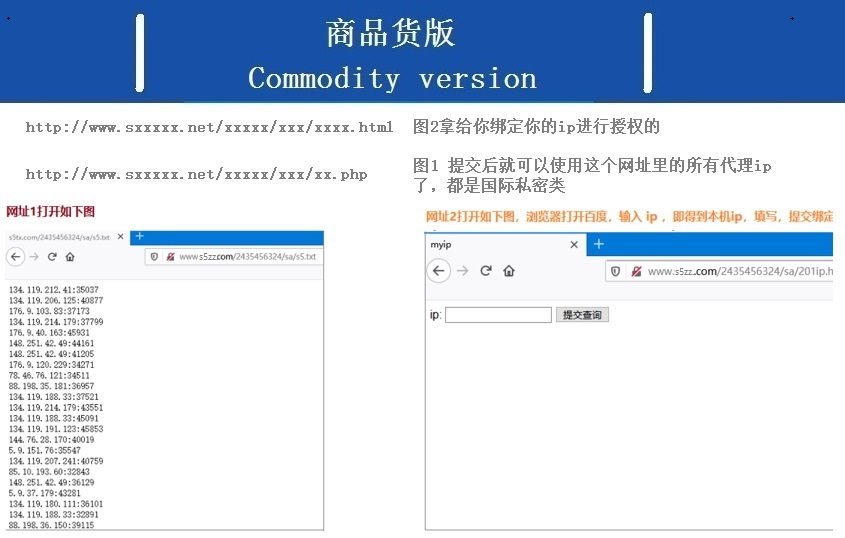Close the s5.txt tab
The image size is (845, 538).
pos(120,237)
